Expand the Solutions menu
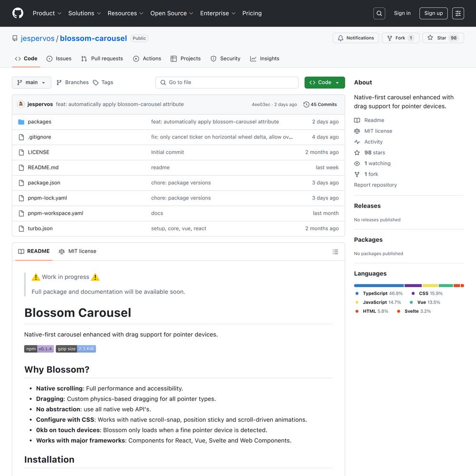 (84, 13)
